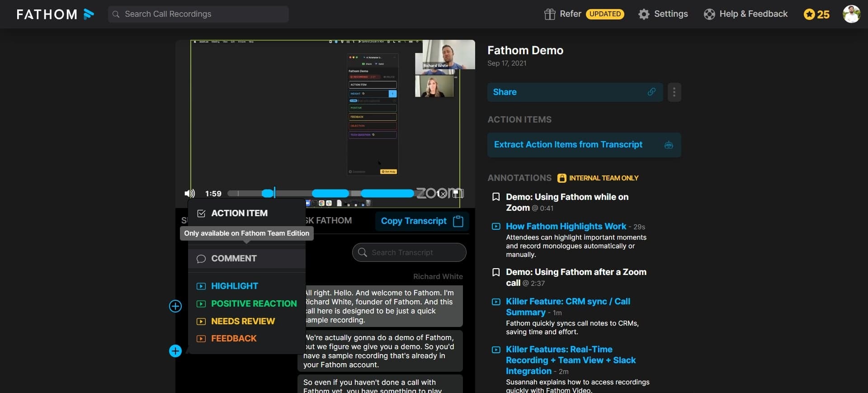Click the clipboard icon on Copy Transcript
The image size is (868, 393).
(458, 221)
